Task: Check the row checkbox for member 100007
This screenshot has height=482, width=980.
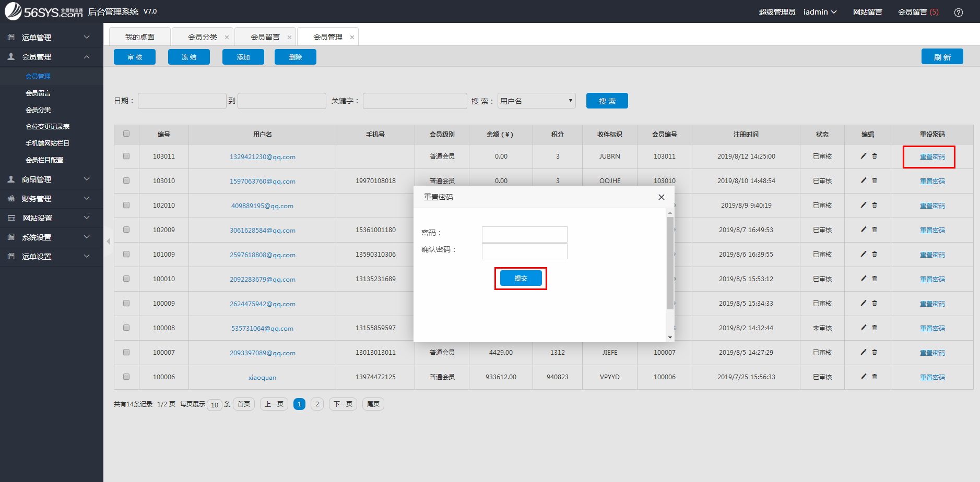Action: [126, 352]
